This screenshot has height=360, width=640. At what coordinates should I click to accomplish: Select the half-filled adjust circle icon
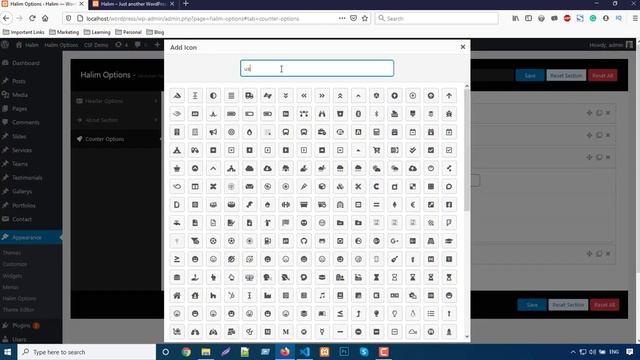213,96
